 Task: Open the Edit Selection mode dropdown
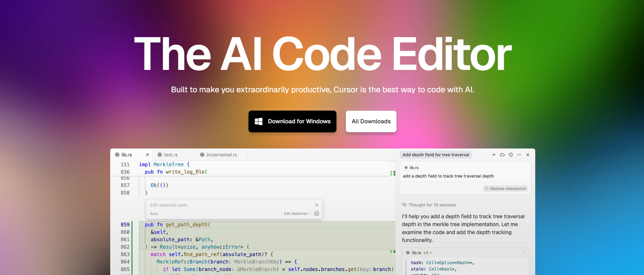point(297,214)
